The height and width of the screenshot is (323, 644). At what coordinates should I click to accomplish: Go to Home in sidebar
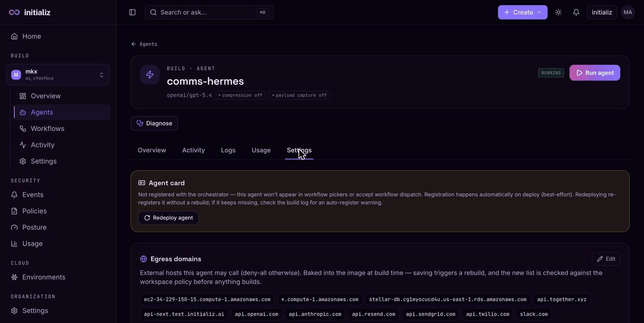pos(31,36)
